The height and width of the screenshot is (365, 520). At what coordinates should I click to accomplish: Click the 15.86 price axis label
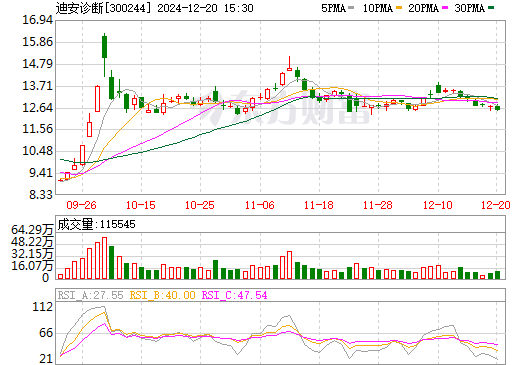(38, 42)
